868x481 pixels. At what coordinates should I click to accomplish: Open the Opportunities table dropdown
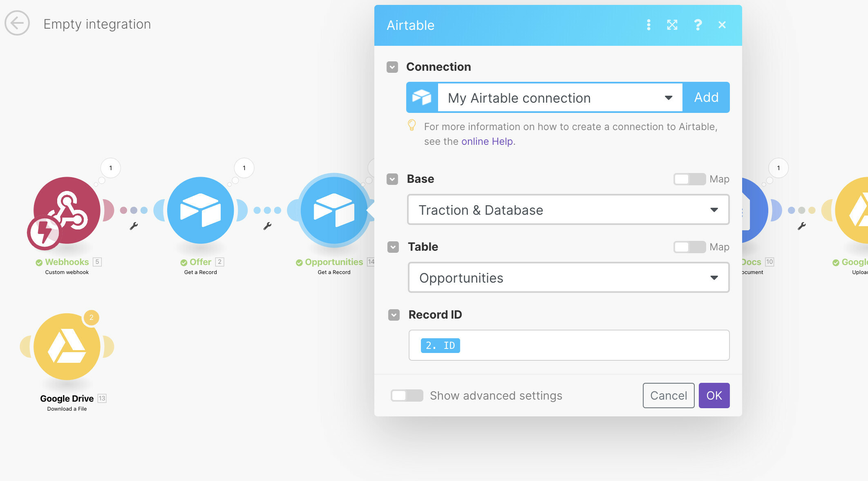click(569, 278)
